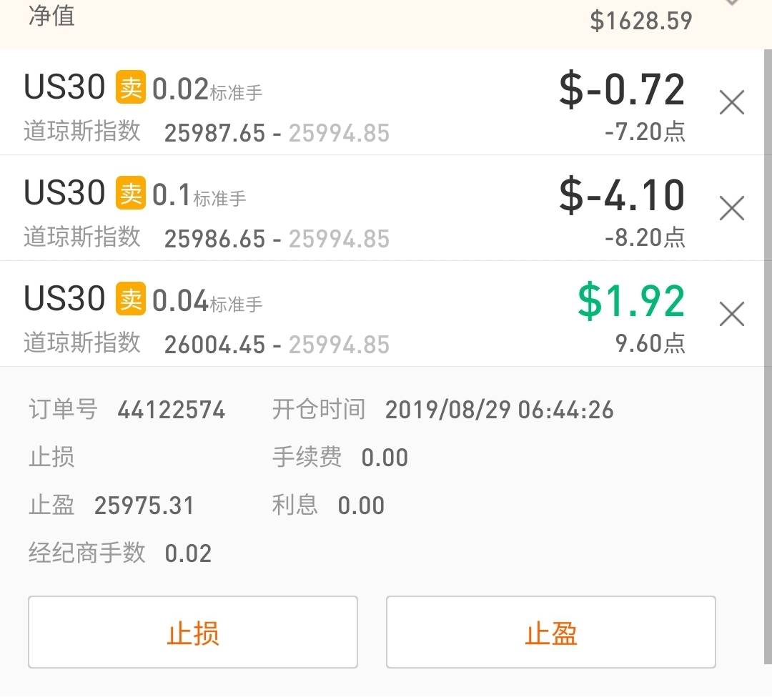Tap the $-4.10 loss amount
The height and width of the screenshot is (700, 772).
pyautogui.click(x=621, y=195)
